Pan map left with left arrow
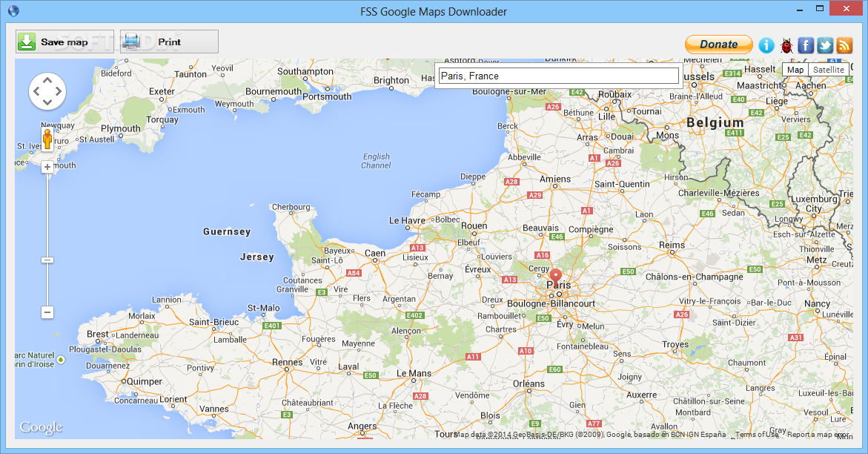The width and height of the screenshot is (868, 454). click(x=36, y=91)
